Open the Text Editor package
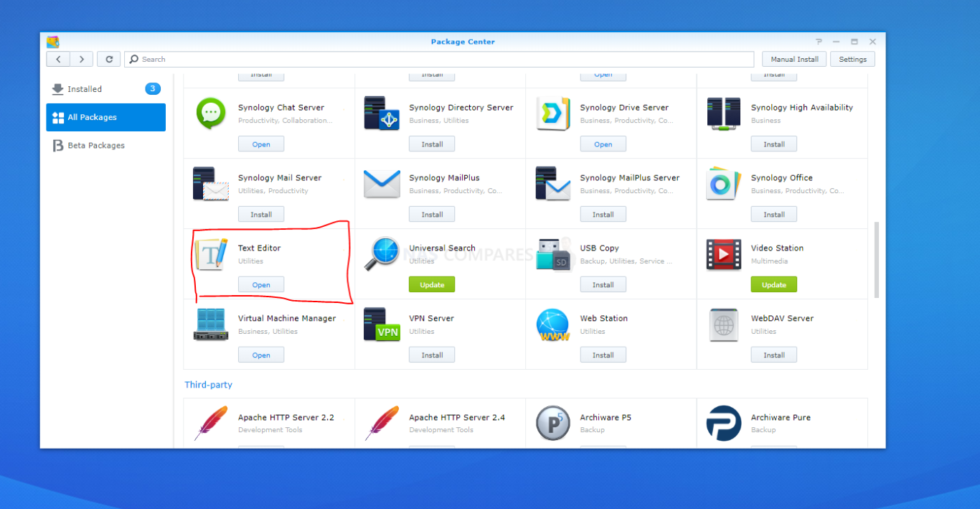 tap(261, 285)
